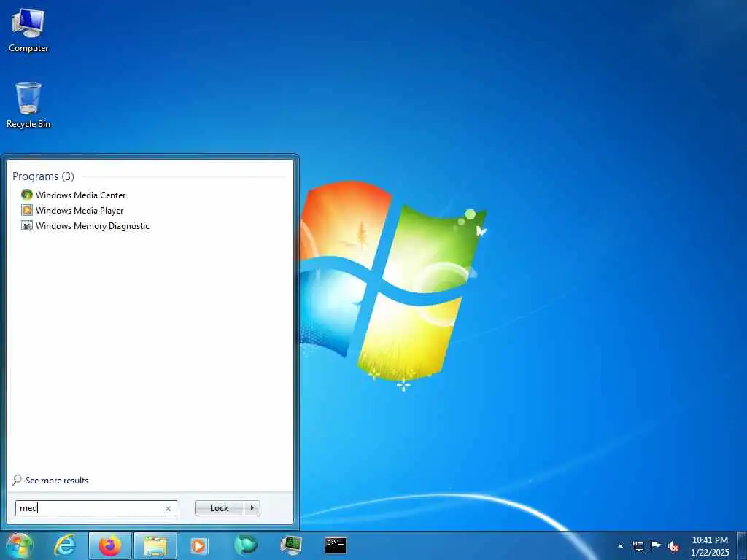The width and height of the screenshot is (747, 560).
Task: Click the Windows Media Center icon
Action: tap(27, 195)
